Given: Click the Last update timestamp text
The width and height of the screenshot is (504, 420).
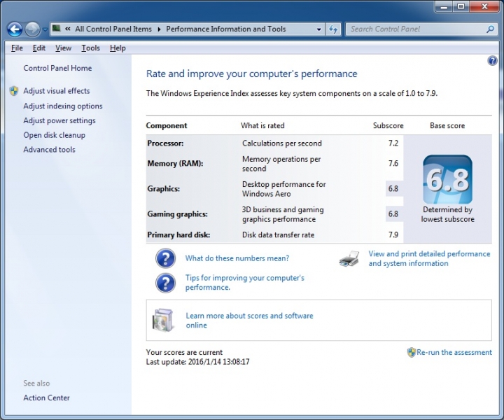Looking at the screenshot, I should click(197, 362).
